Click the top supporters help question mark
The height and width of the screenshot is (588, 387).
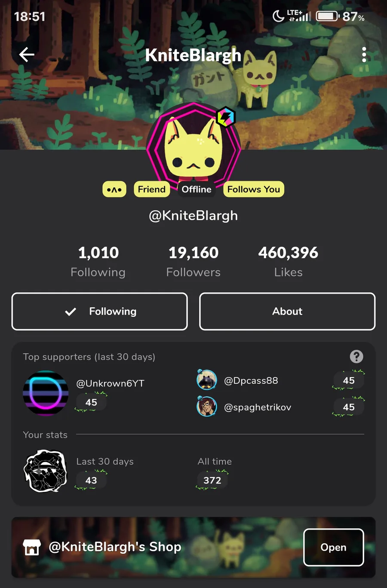pyautogui.click(x=356, y=356)
